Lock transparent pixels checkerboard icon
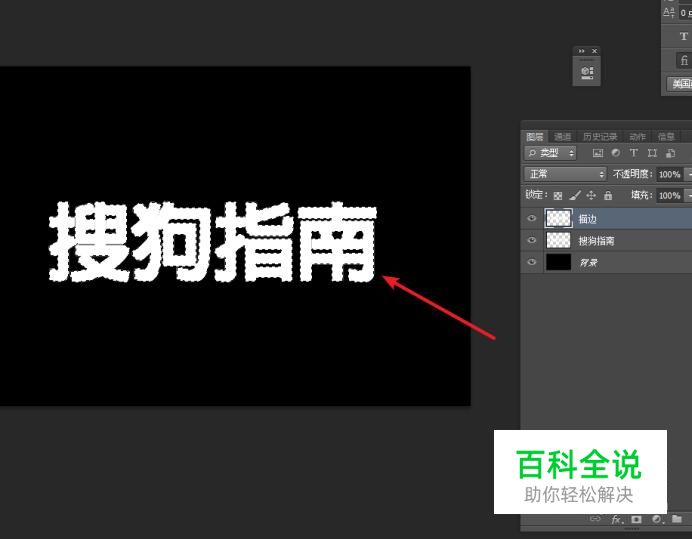The image size is (692, 539). click(x=558, y=196)
